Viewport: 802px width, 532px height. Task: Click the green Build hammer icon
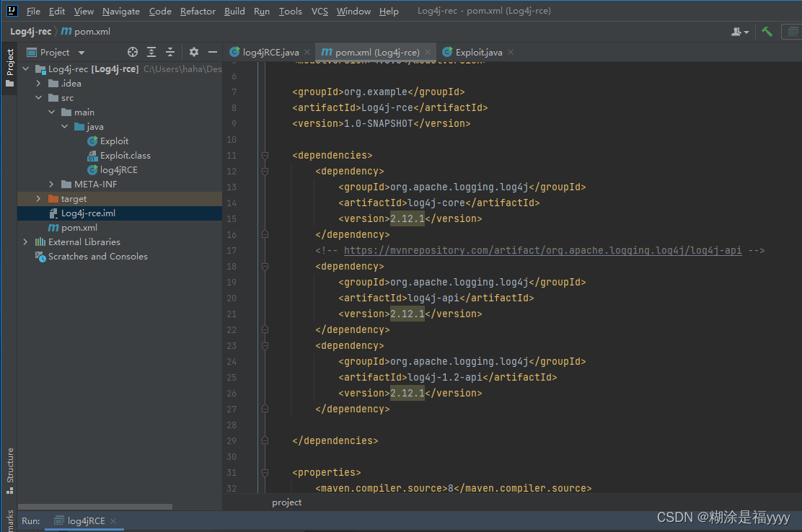click(x=767, y=32)
